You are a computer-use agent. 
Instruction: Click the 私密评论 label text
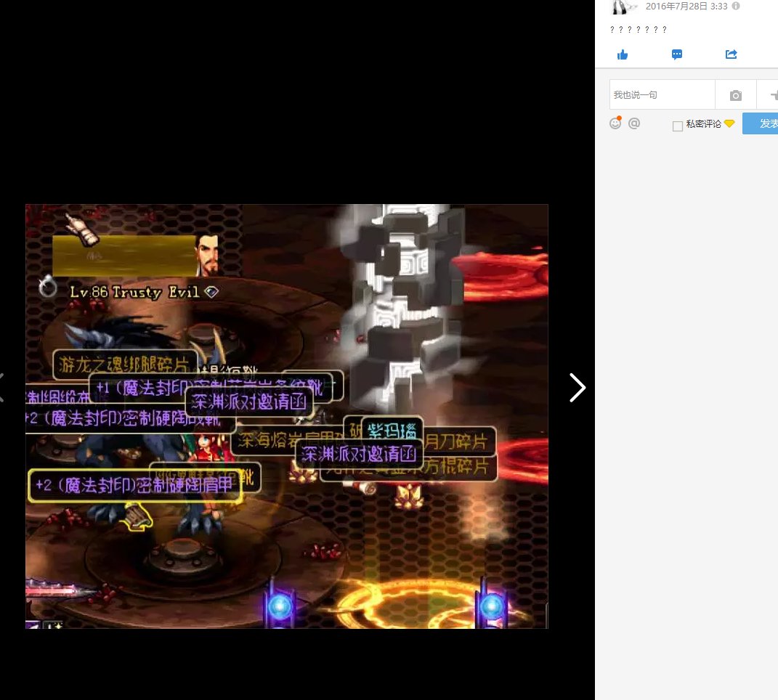tap(703, 123)
